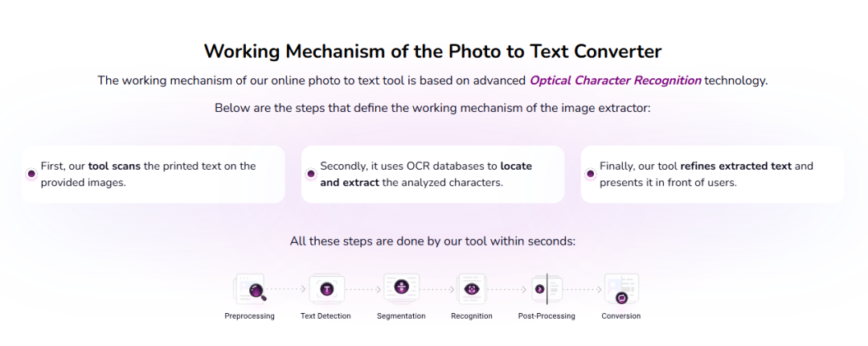Click the bullet dot beside "Finally, our tool"
The height and width of the screenshot is (346, 868).
click(591, 174)
